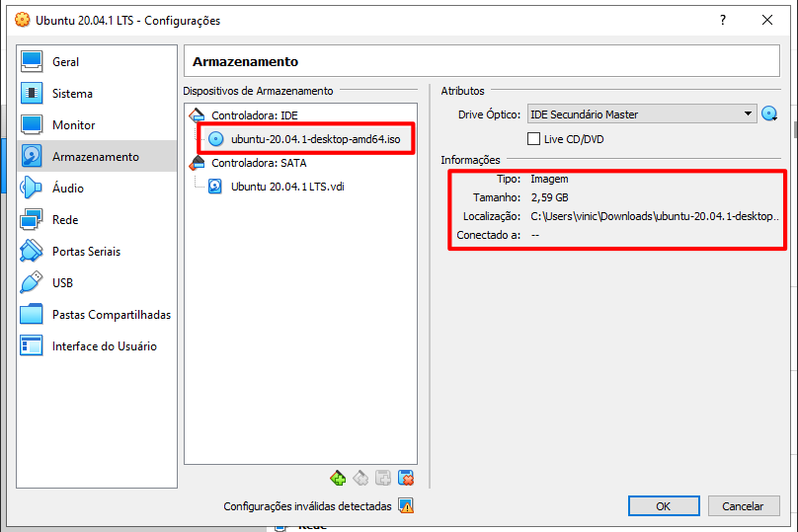Image resolution: width=798 pixels, height=532 pixels.
Task: Click the Sistema chip icon
Action: click(x=32, y=94)
